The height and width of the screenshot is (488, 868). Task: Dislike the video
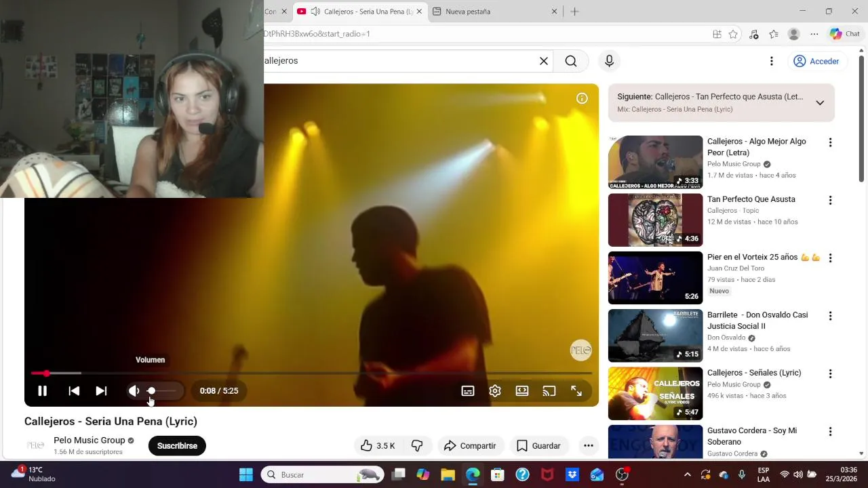point(417,445)
